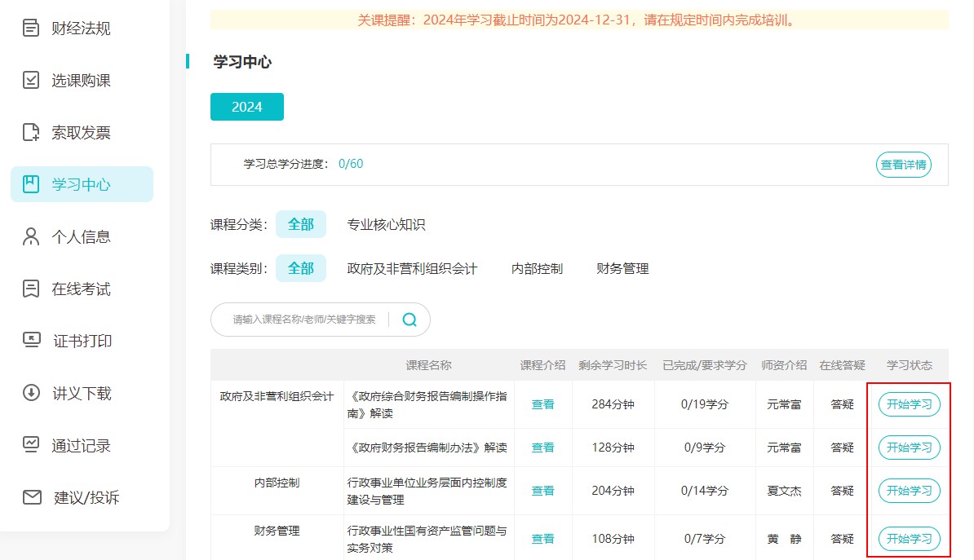Click the 证书打印 monitor icon
The image size is (974, 560).
click(x=31, y=342)
